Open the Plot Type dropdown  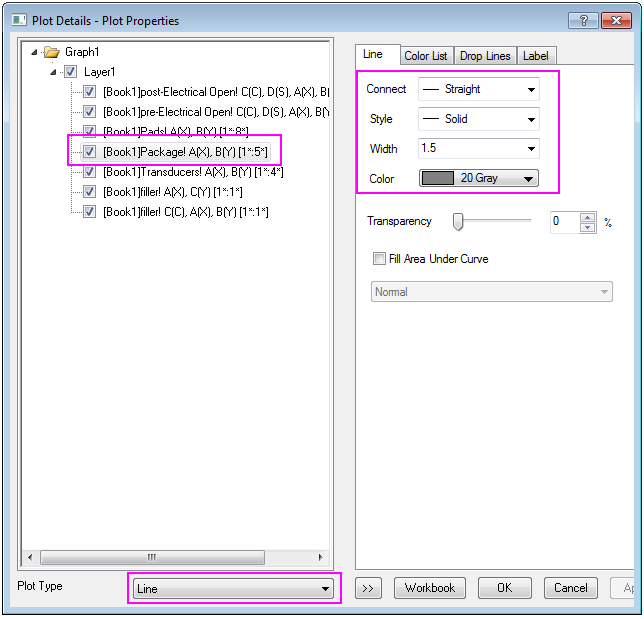234,589
